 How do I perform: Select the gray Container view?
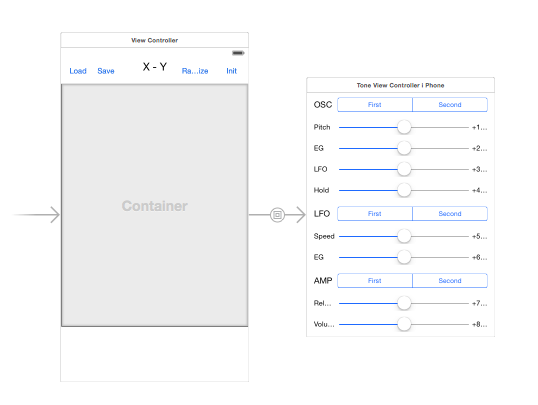[x=155, y=205]
